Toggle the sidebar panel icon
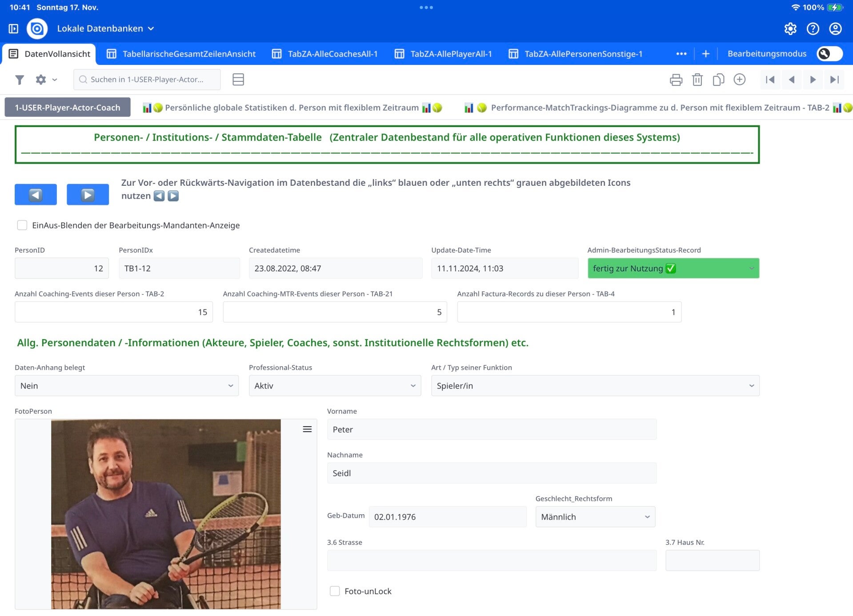 point(13,29)
